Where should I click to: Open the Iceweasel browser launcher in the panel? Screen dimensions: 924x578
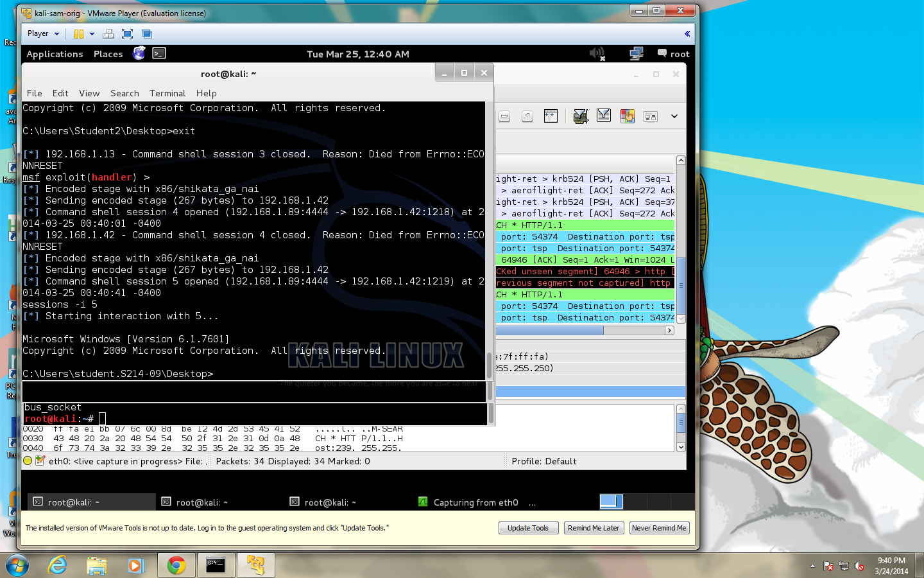coord(139,54)
